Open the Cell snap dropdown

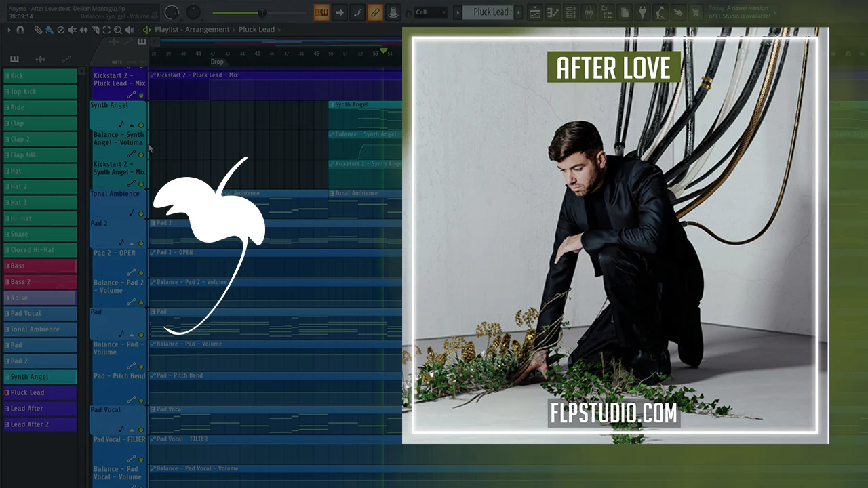(430, 12)
